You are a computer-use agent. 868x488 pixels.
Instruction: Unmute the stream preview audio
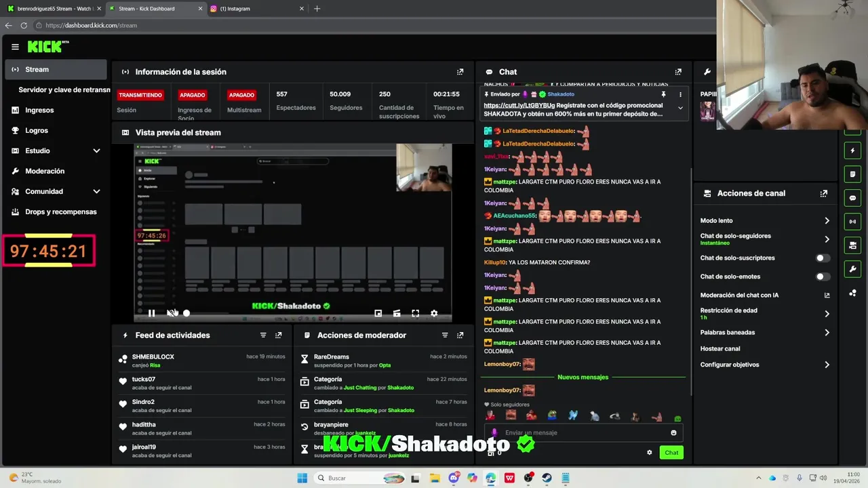[x=172, y=313]
